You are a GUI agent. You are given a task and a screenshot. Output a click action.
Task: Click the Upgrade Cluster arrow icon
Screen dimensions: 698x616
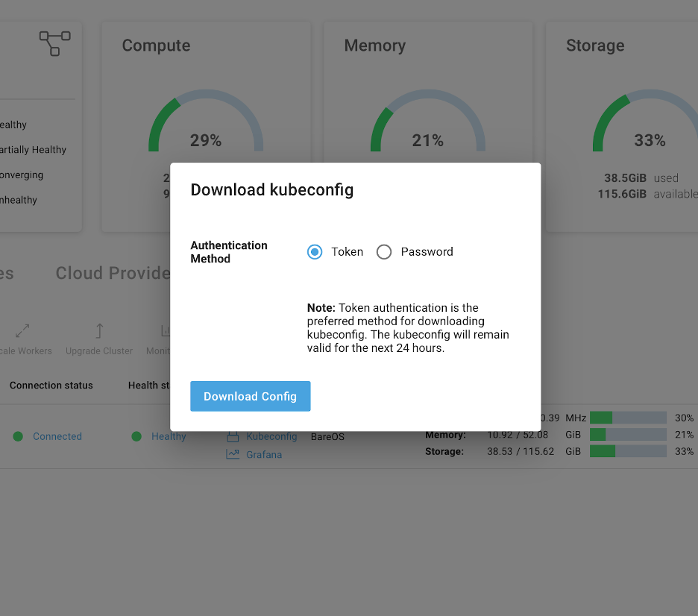[x=99, y=330]
